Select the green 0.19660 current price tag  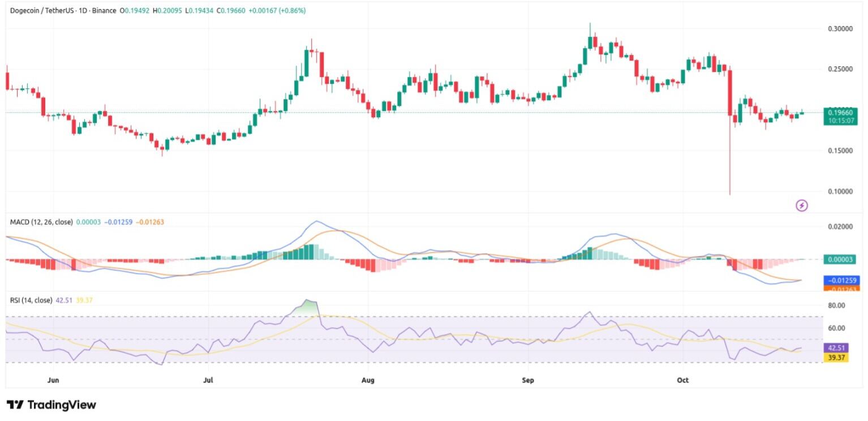(841, 112)
